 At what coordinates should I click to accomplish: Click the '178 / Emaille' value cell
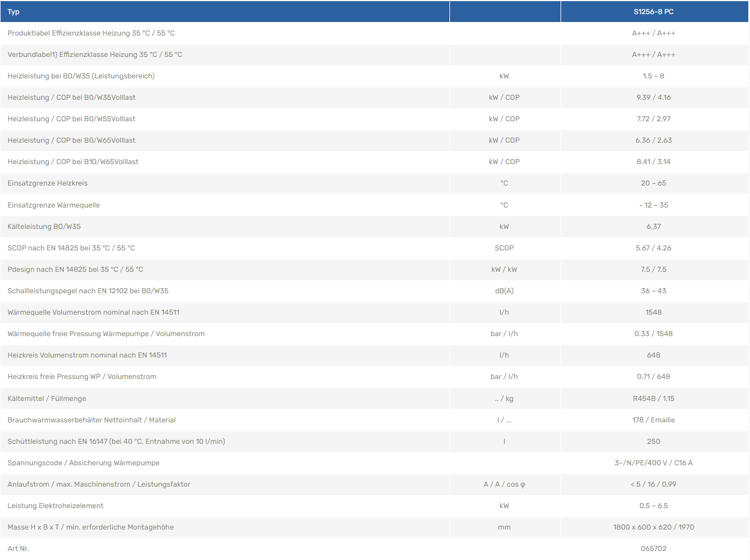click(653, 420)
